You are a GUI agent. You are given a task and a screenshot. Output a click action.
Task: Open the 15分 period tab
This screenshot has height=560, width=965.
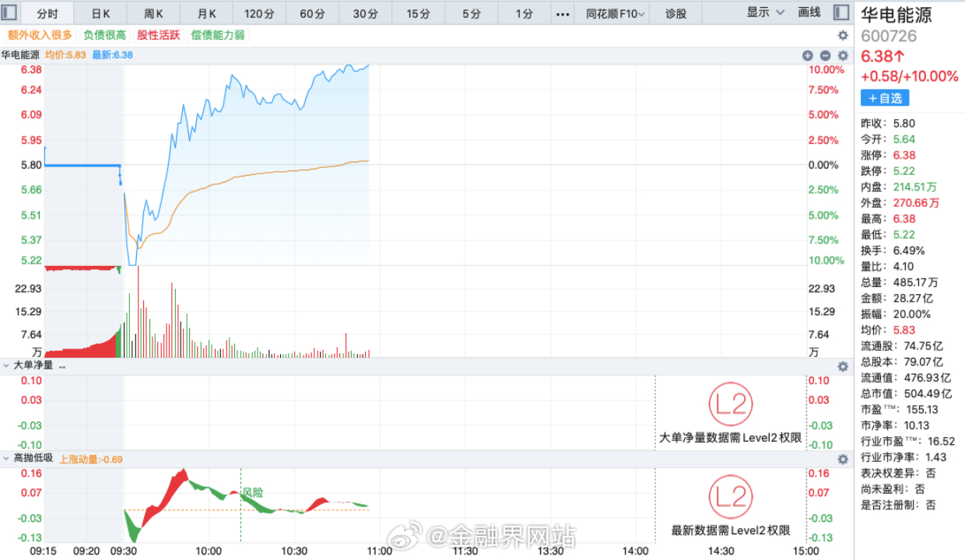point(418,13)
